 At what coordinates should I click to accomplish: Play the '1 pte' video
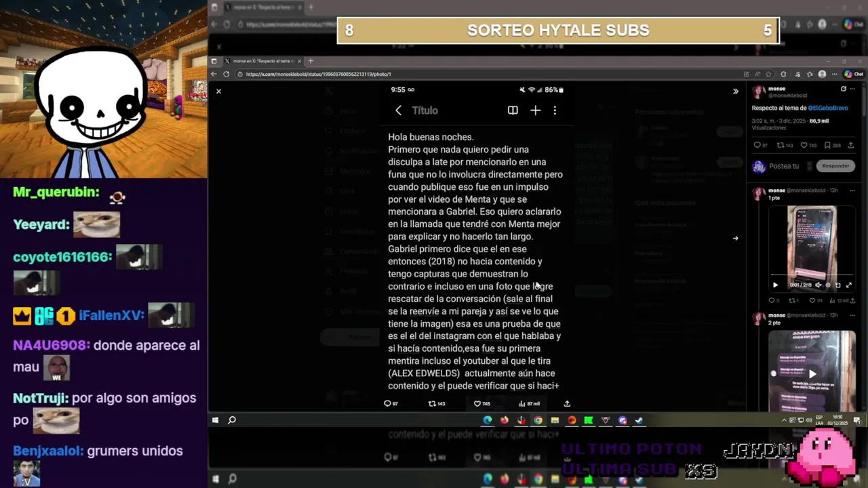tap(775, 285)
